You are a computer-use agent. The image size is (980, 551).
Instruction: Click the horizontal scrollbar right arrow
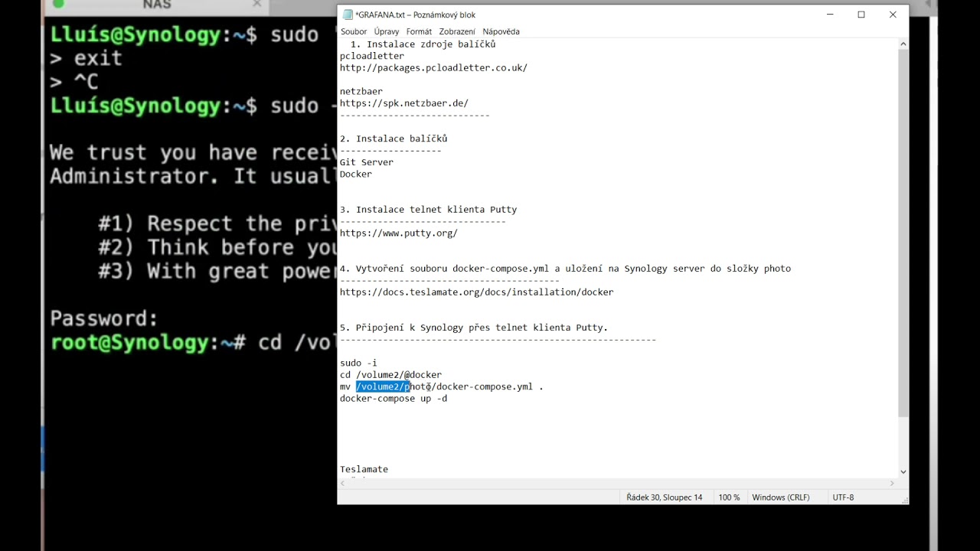point(891,483)
